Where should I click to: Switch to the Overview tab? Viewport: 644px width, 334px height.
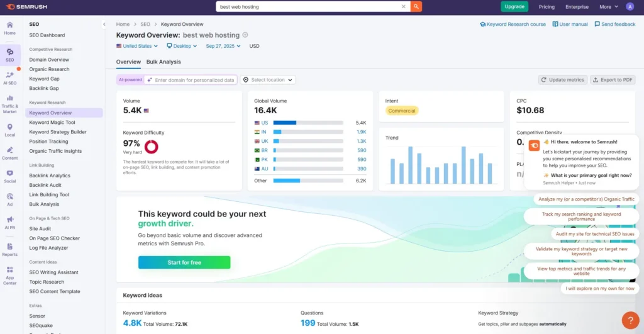128,62
